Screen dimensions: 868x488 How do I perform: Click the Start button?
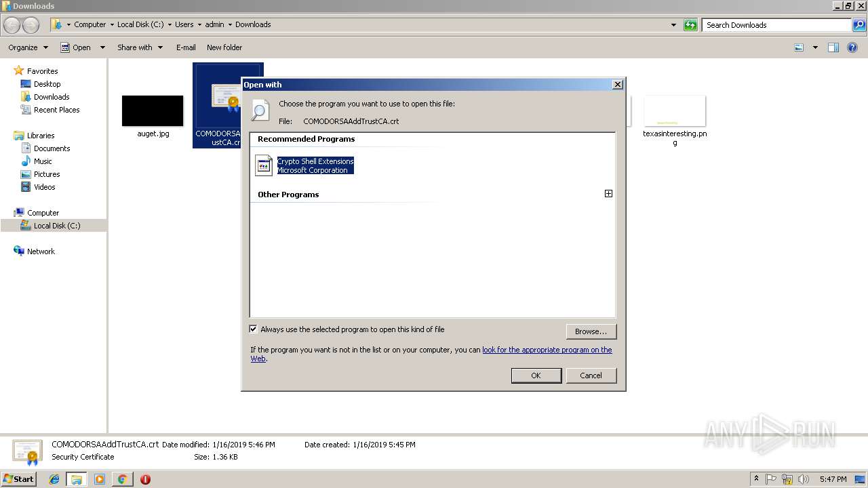tap(18, 479)
